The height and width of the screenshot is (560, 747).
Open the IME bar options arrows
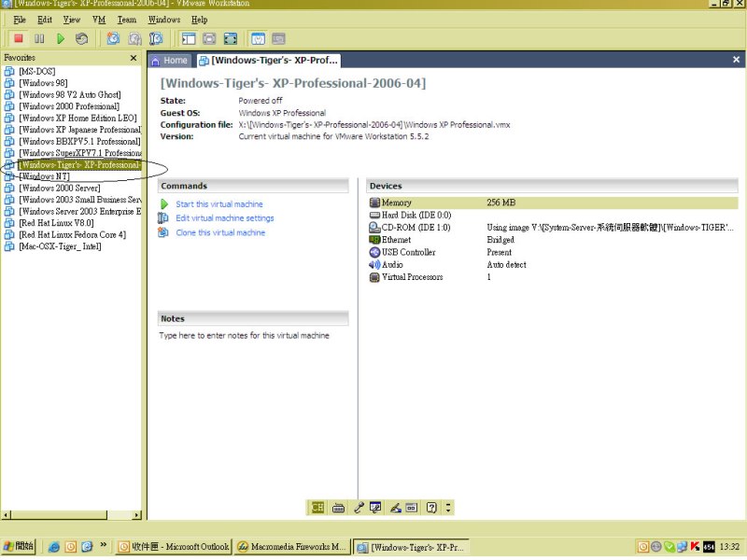448,508
